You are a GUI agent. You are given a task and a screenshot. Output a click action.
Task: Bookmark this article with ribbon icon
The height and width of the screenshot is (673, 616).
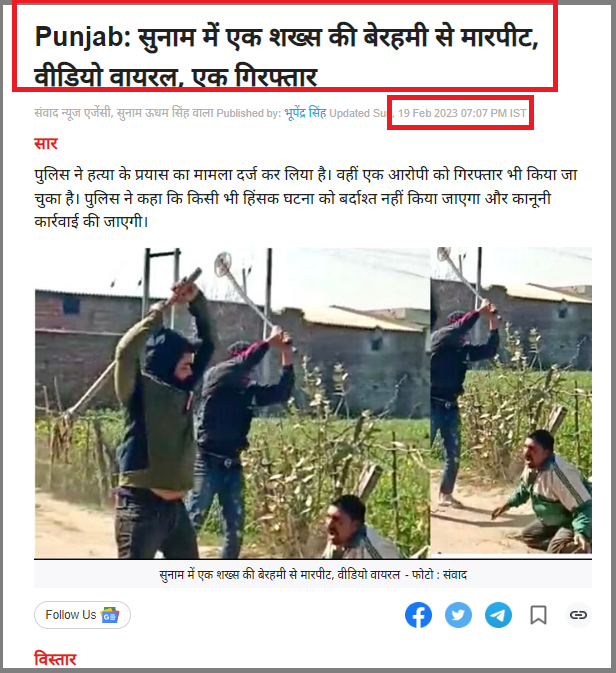[538, 615]
